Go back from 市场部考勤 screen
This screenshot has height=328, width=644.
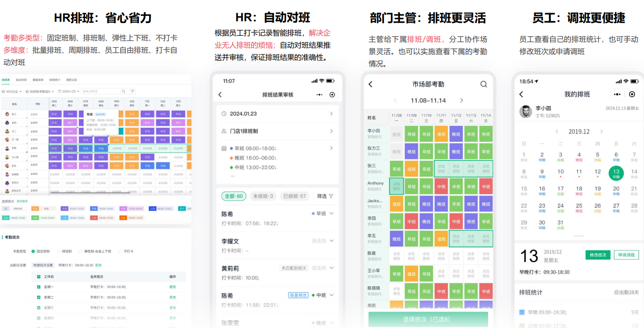click(370, 84)
